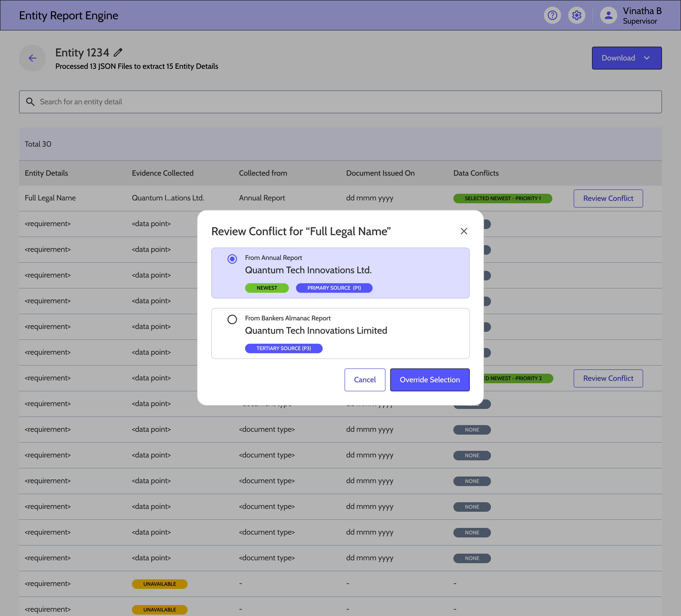Open the settings gear icon

pyautogui.click(x=576, y=15)
